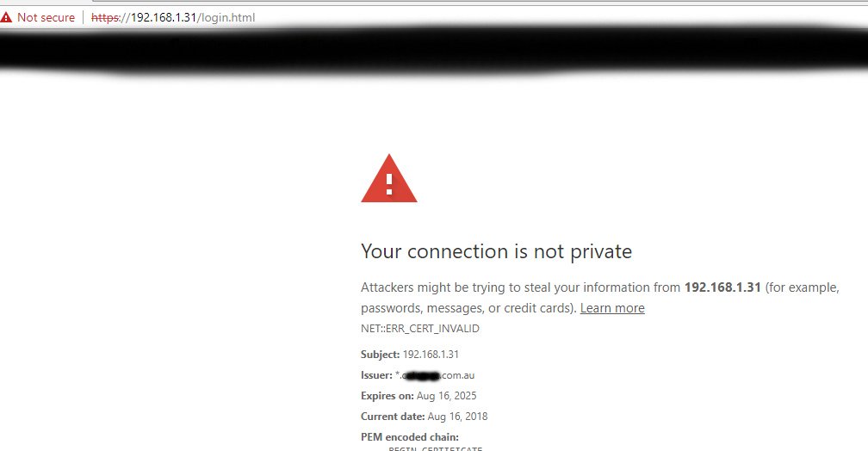The image size is (868, 451).
Task: Click the login.html path in address bar
Action: pyautogui.click(x=228, y=17)
